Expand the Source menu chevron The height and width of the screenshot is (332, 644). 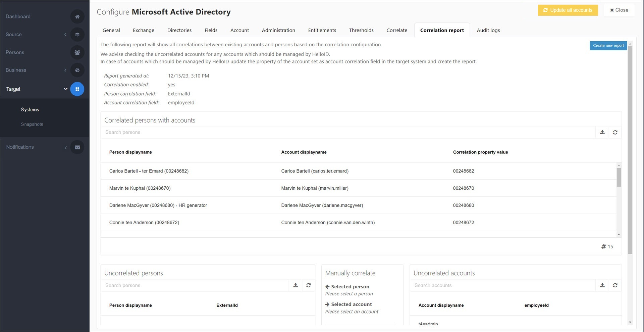coord(65,34)
